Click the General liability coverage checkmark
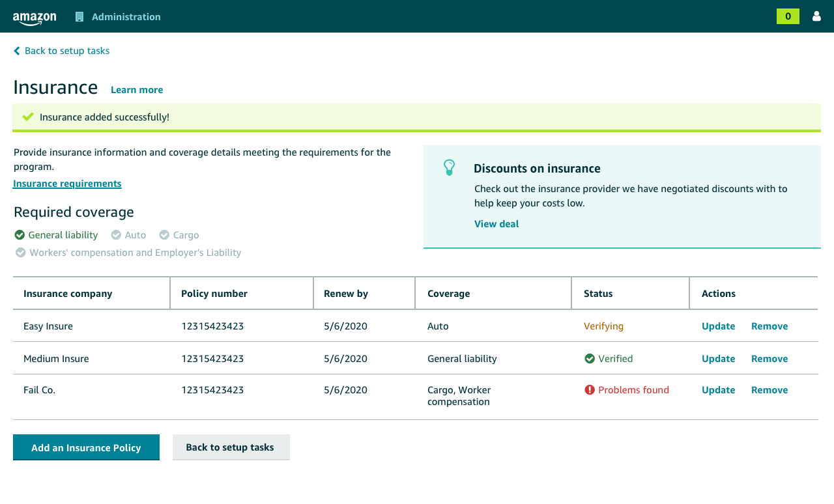The image size is (834, 504). [x=20, y=235]
